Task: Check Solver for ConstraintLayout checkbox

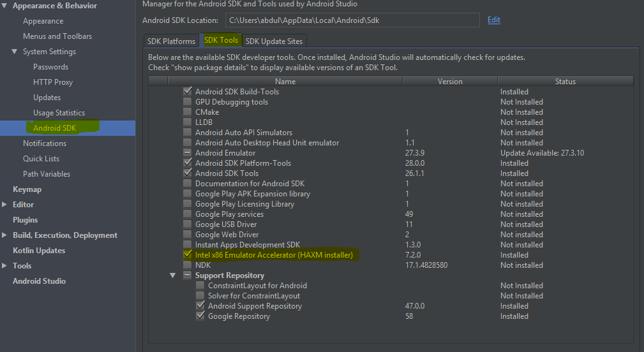Action: (200, 296)
